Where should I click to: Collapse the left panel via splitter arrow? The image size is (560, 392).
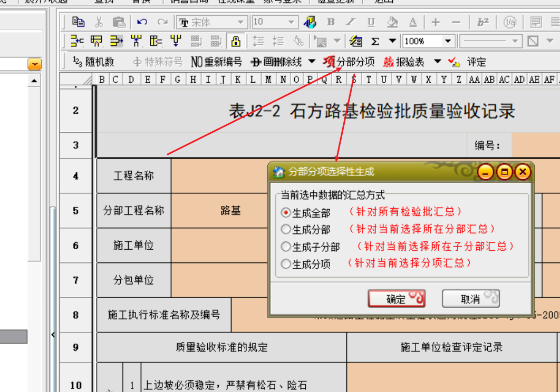click(x=53, y=335)
